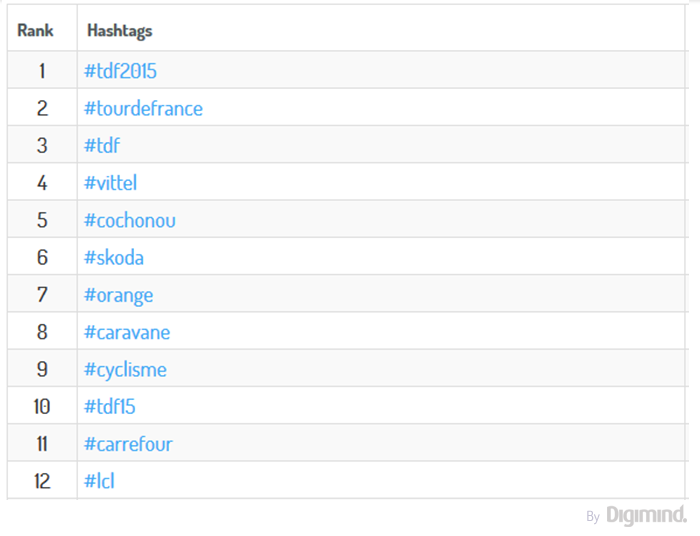Select the #tdf hashtag link
Viewport: 700px width, 536px height.
pyautogui.click(x=102, y=145)
